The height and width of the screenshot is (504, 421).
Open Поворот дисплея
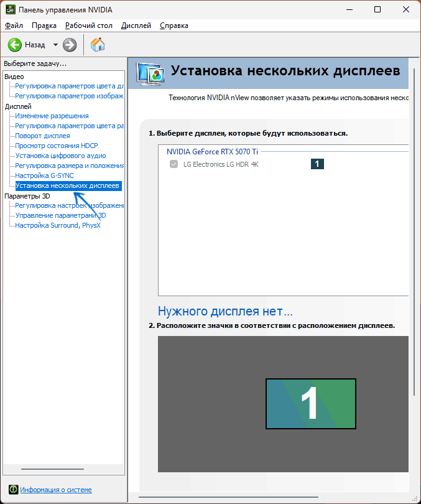tap(42, 136)
